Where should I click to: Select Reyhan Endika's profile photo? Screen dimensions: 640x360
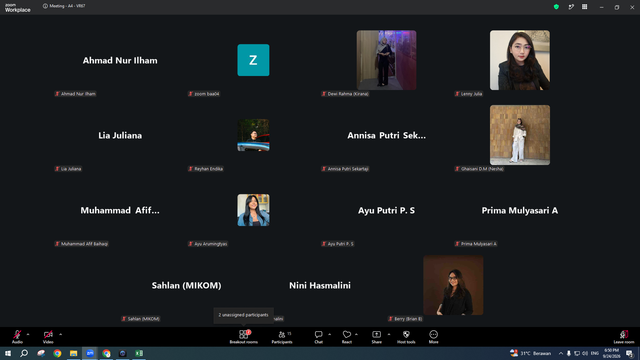click(253, 135)
